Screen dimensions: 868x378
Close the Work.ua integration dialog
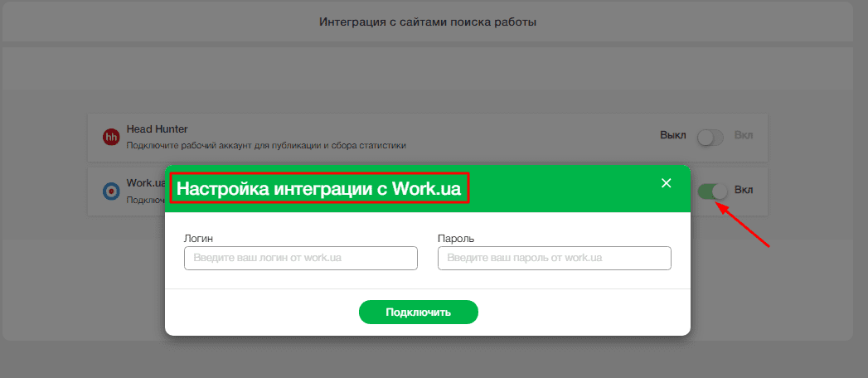[666, 183]
